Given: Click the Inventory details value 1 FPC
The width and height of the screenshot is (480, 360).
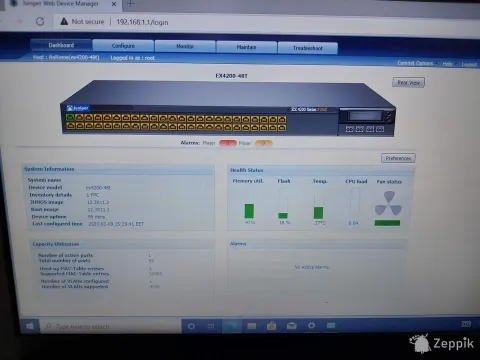Looking at the screenshot, I should click(93, 195).
